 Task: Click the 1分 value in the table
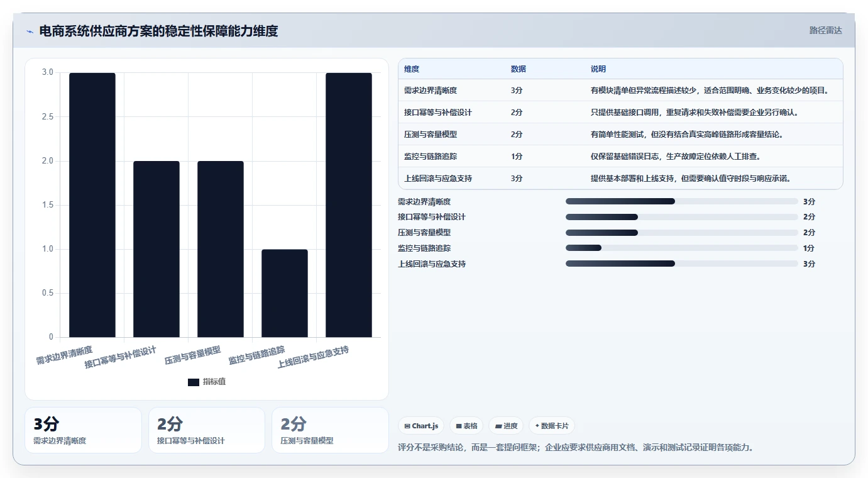(x=517, y=157)
